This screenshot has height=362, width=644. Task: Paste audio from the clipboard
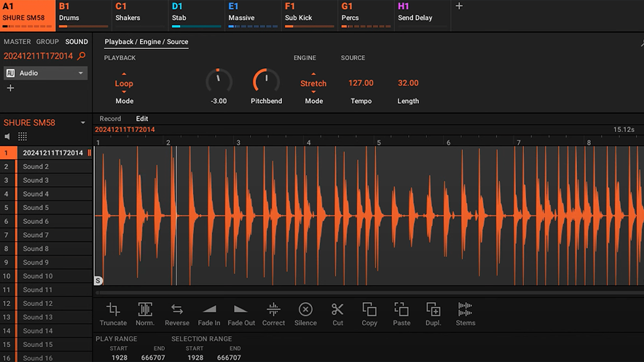click(x=401, y=309)
